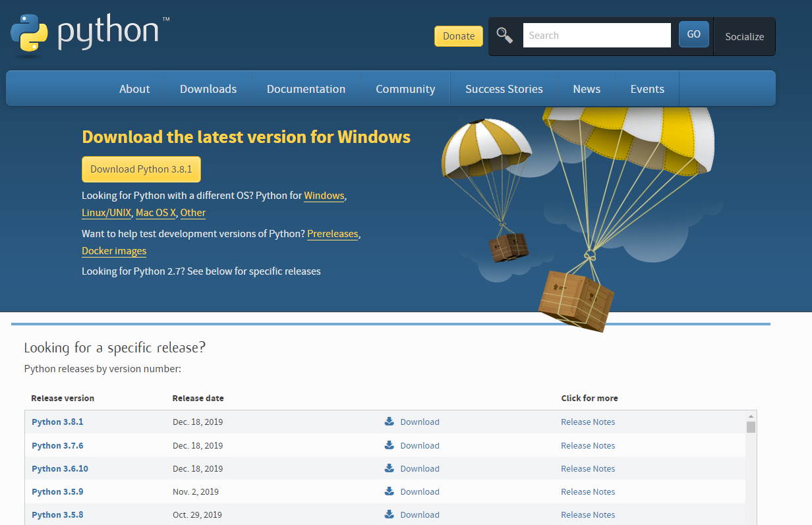Follow the Other OS link
This screenshot has height=525, width=812.
click(193, 213)
